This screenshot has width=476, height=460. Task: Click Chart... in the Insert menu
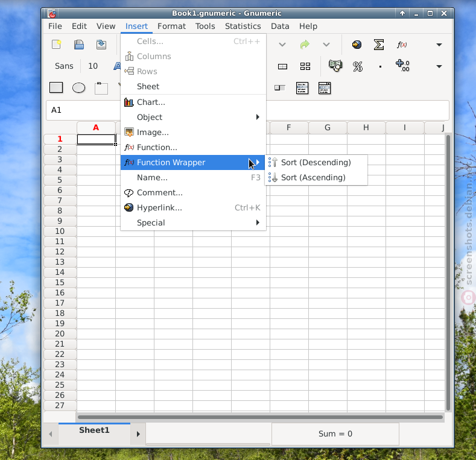click(x=193, y=102)
